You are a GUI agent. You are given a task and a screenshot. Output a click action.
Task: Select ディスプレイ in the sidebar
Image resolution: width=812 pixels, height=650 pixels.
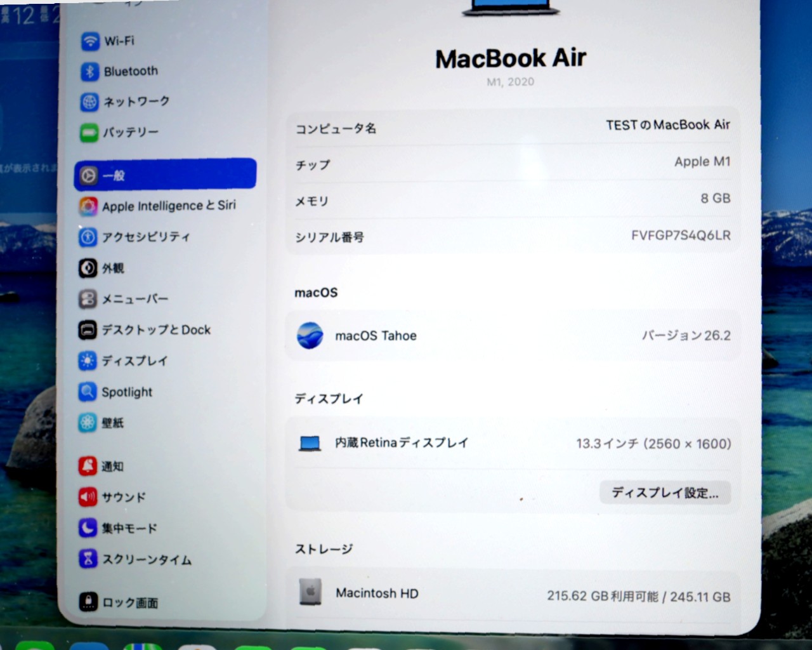click(134, 361)
